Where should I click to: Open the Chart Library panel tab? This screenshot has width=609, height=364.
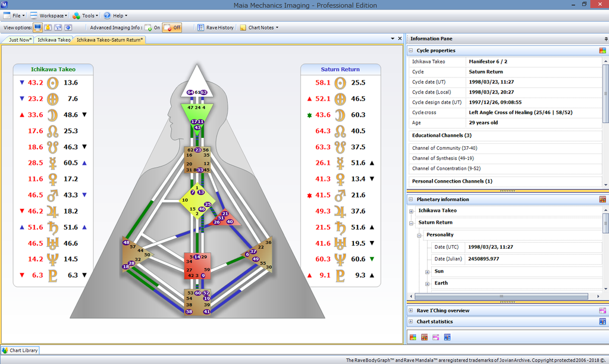20,350
